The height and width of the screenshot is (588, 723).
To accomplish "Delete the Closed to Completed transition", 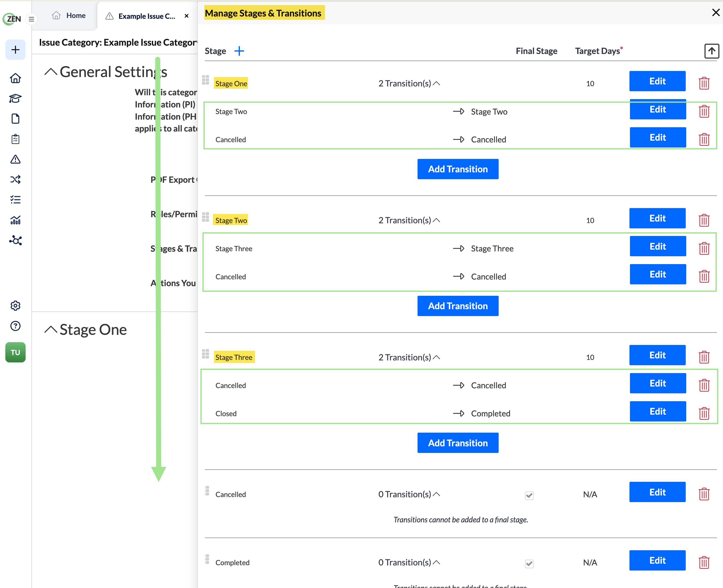I will coord(704,413).
